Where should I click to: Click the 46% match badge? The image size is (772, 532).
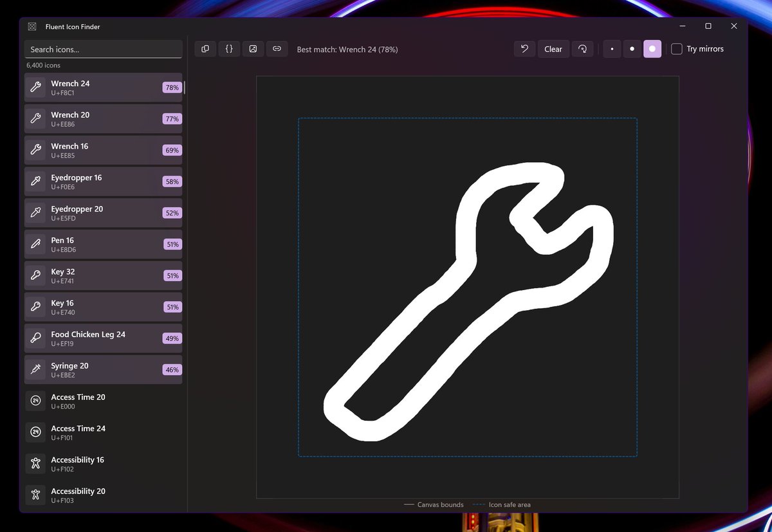[172, 370]
